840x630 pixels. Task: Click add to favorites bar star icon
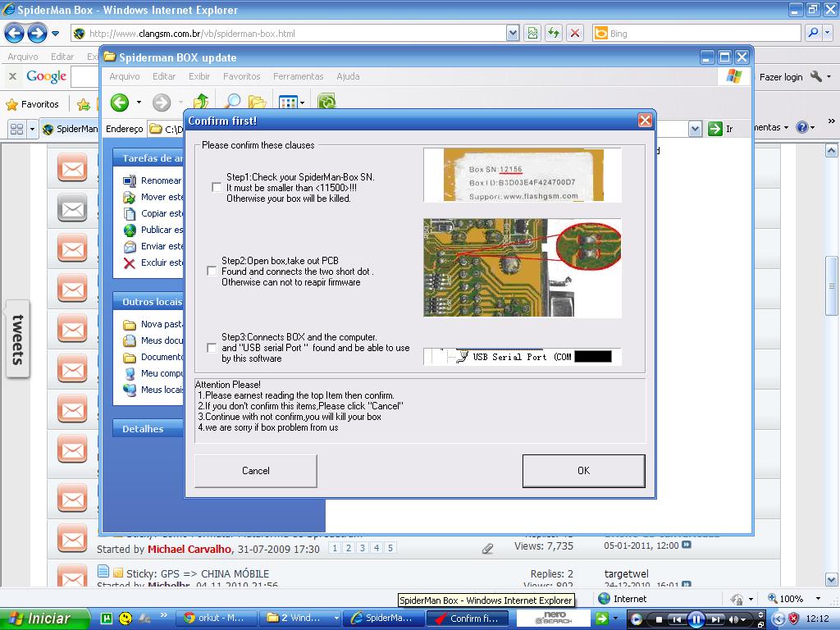point(83,104)
